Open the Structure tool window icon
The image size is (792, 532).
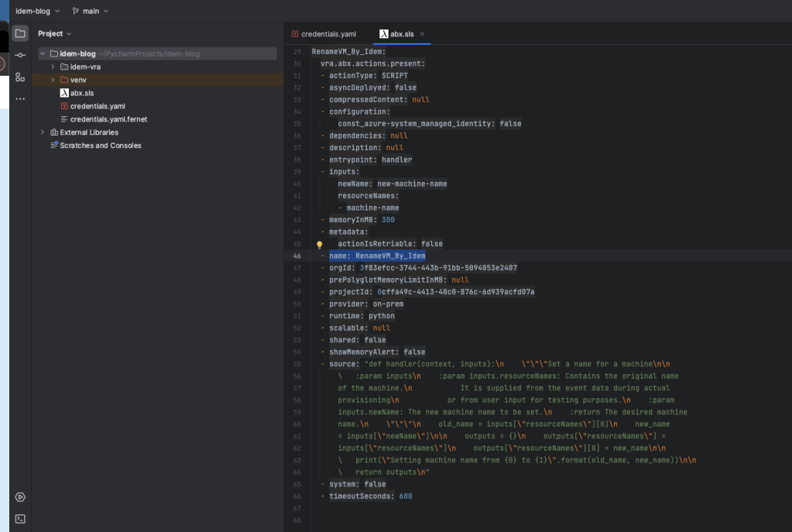[x=20, y=77]
